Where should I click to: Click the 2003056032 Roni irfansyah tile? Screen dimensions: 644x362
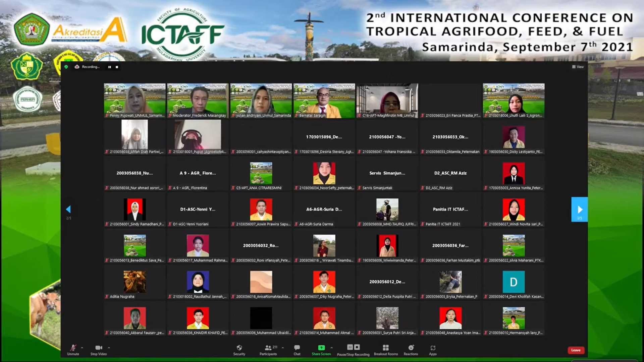click(261, 245)
